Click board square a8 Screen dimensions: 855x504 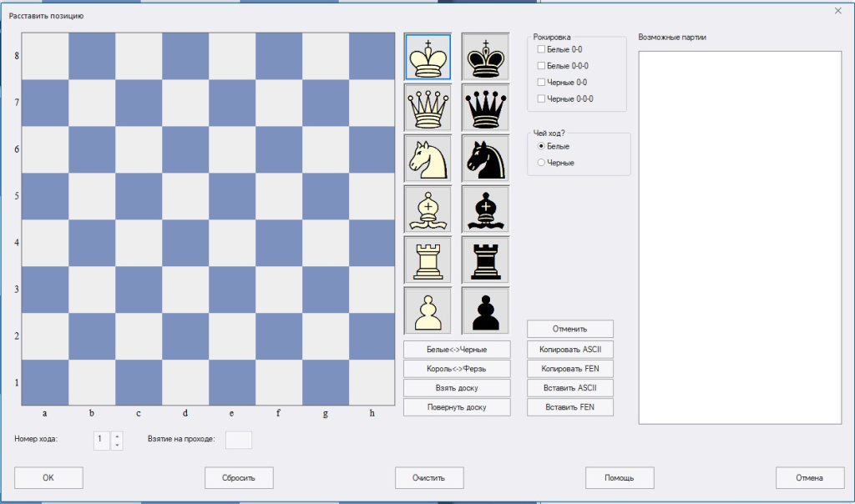point(45,56)
